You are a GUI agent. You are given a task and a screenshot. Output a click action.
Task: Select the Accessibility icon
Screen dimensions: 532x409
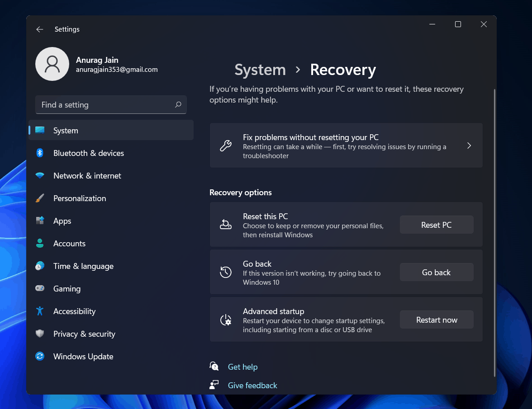coord(40,311)
